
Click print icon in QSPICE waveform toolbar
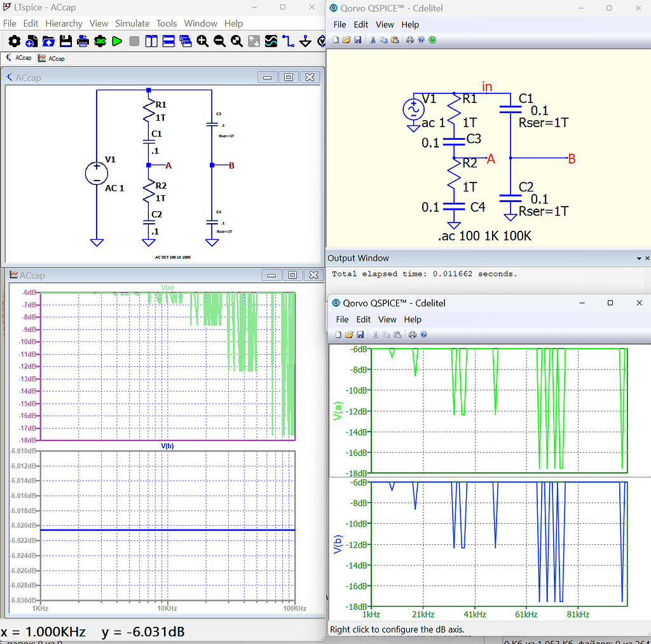[x=412, y=334]
